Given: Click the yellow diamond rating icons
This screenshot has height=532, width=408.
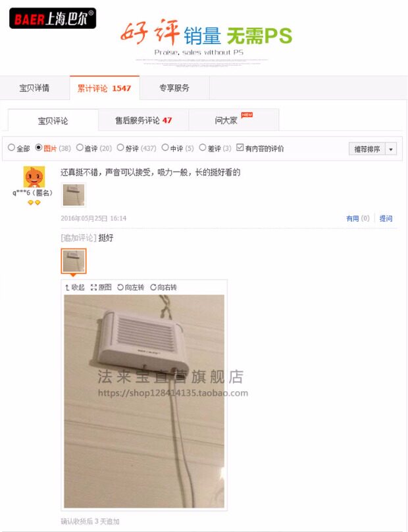Looking at the screenshot, I should click(x=34, y=203).
